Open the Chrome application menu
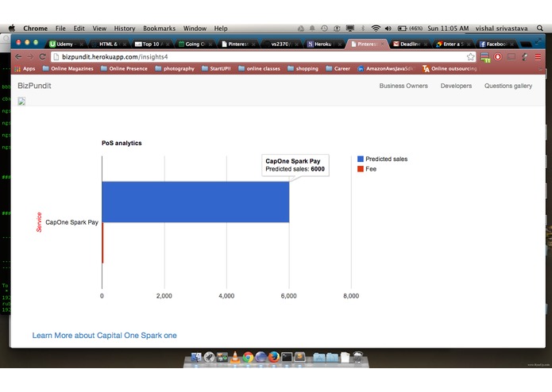The width and height of the screenshot is (552, 392). tap(35, 29)
